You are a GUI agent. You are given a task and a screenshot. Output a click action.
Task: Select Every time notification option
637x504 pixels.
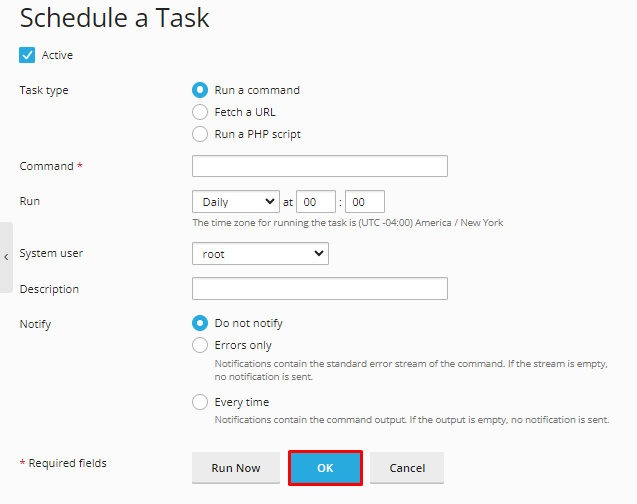[200, 402]
